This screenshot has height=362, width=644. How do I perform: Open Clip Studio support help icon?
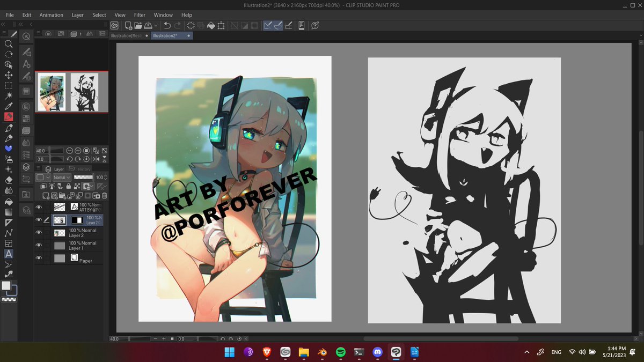tap(315, 25)
